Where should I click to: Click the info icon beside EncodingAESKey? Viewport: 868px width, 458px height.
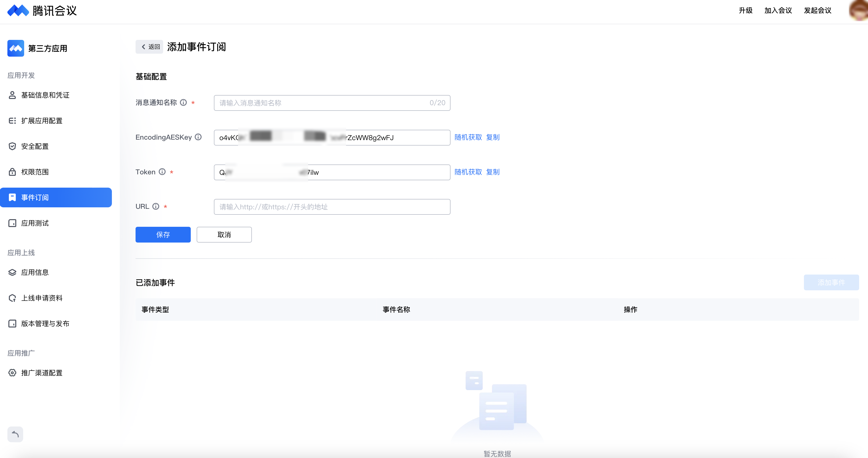coord(198,137)
